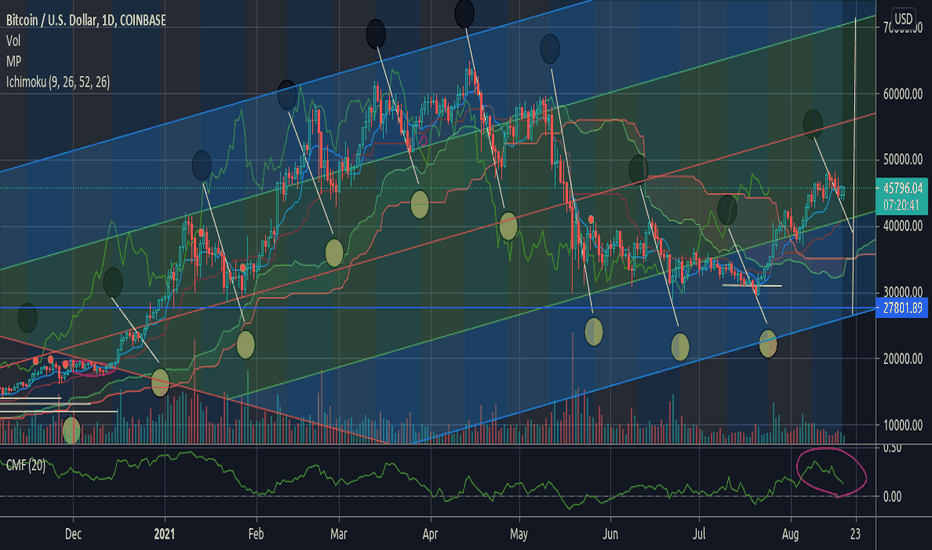Click the Aug date label
Image resolution: width=932 pixels, height=550 pixels.
point(790,534)
